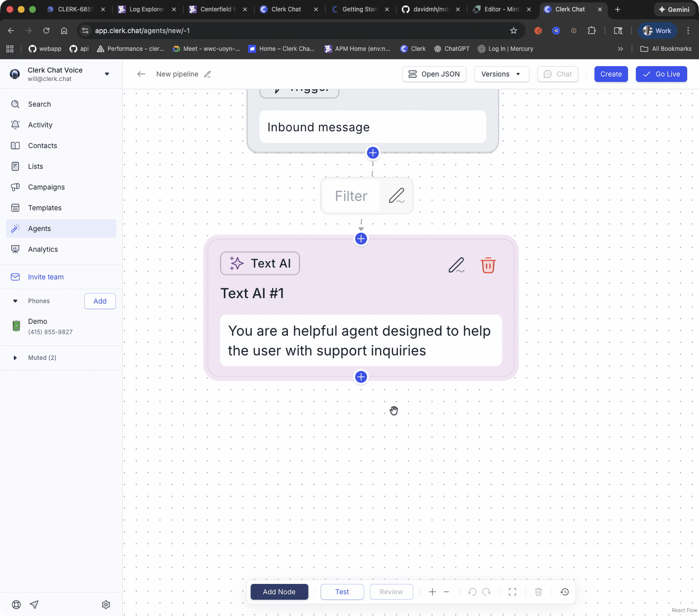Reload the page in the browser
This screenshot has width=699, height=616.
point(46,31)
